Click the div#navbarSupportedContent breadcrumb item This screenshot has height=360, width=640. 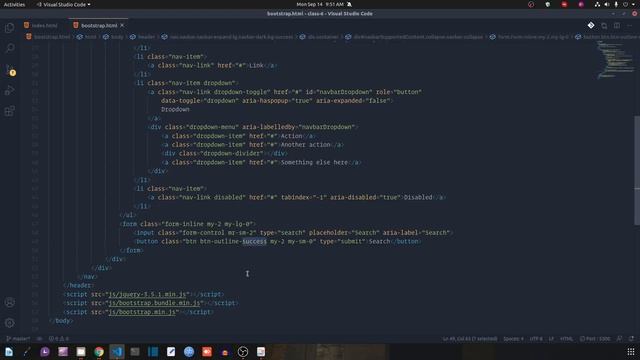pos(414,37)
